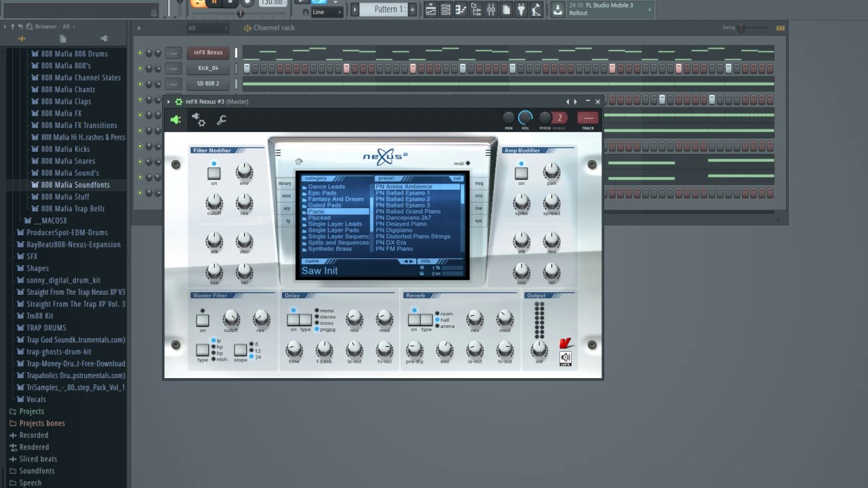Open the mix tab on Nexus

[x=479, y=196]
